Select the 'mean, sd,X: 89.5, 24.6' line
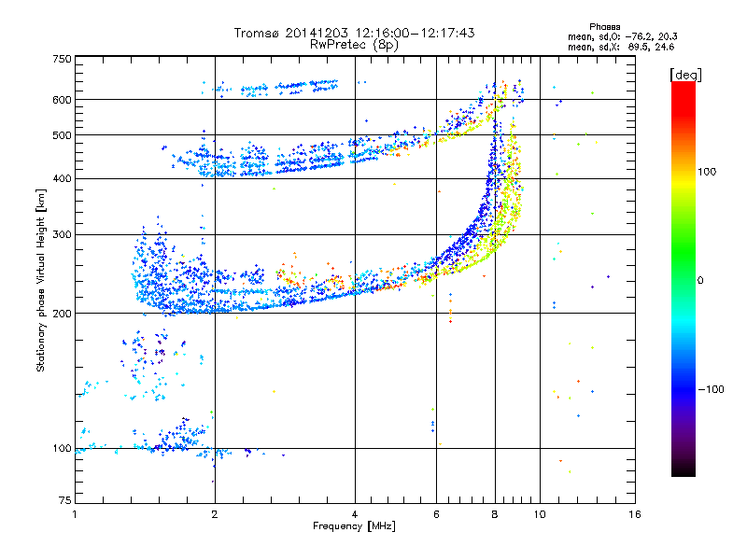The height and width of the screenshot is (560, 747). [x=621, y=47]
